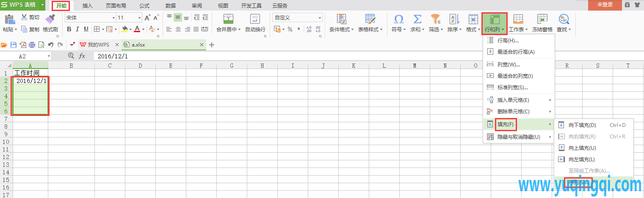Click the Copy (复制) icon
Viewport: 644px width, 198px height.
click(24, 29)
